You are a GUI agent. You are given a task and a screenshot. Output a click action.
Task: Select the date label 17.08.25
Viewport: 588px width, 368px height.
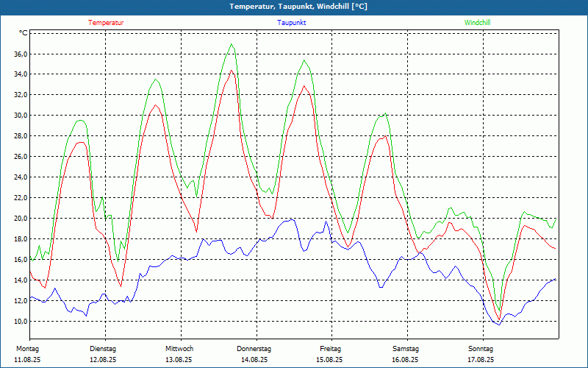click(x=481, y=360)
